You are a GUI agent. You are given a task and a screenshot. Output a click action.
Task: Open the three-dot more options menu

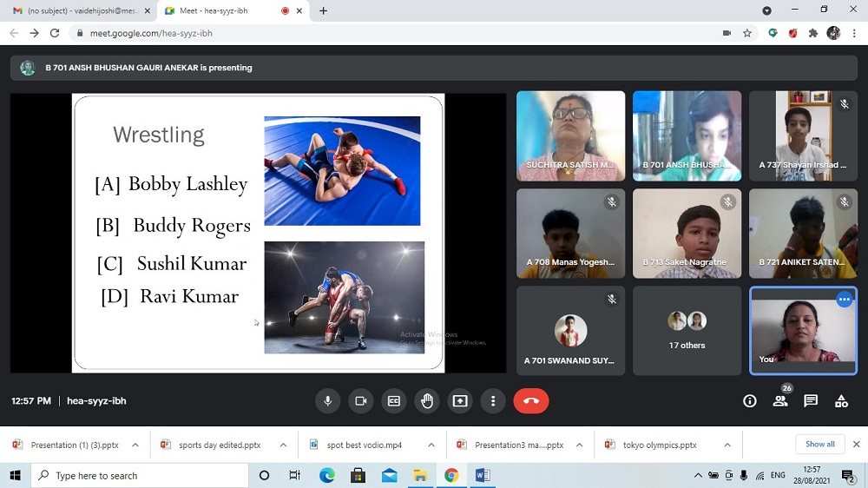click(493, 401)
